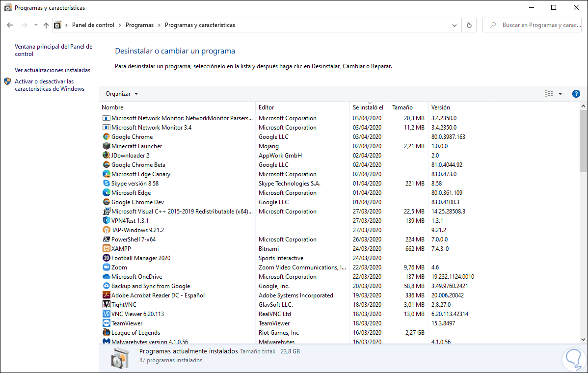Click the 2,27 GB size cell
The height and width of the screenshot is (373, 588).
click(x=415, y=333)
